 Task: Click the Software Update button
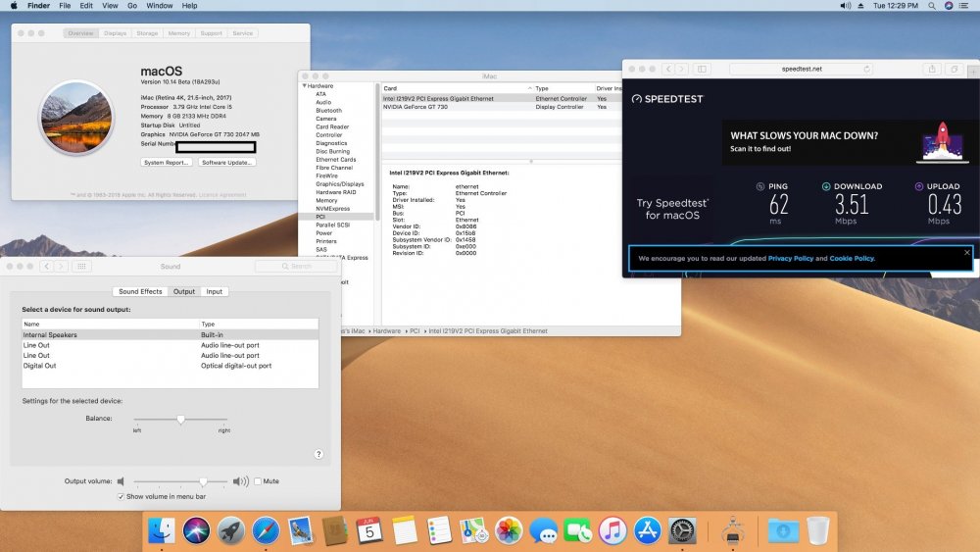click(226, 163)
